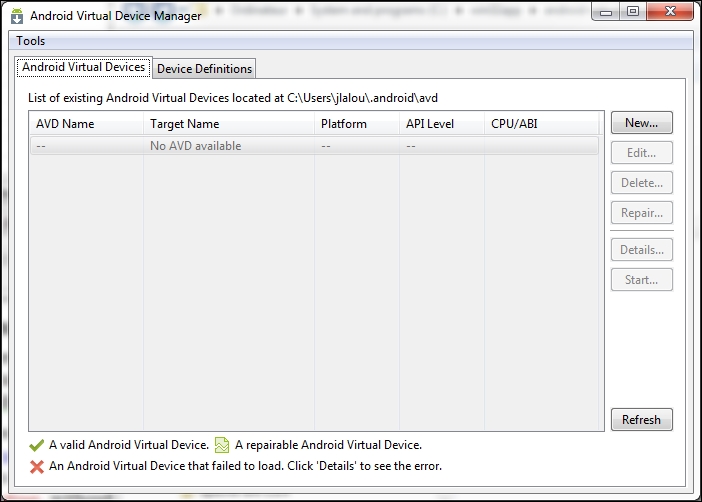
Task: Click the Details... button
Action: click(x=641, y=250)
